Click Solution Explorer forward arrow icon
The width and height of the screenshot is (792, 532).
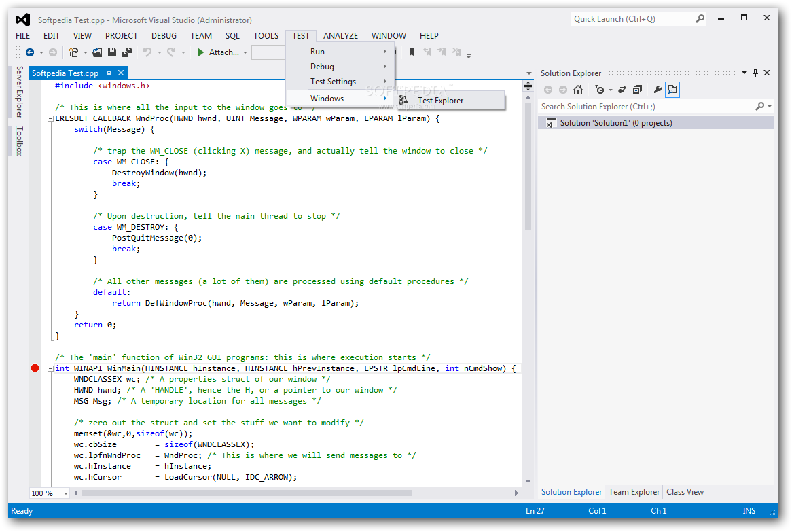click(x=562, y=90)
